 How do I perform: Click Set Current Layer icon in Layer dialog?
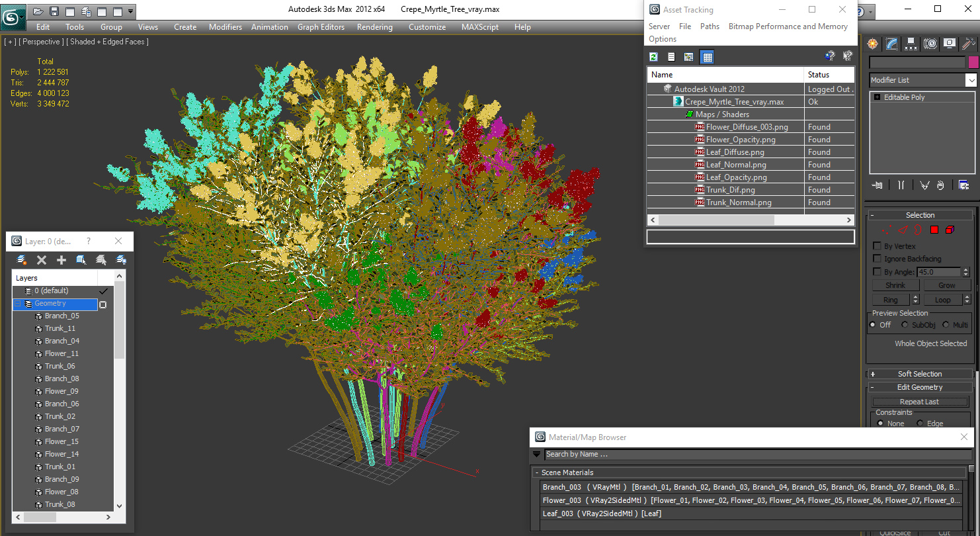coord(101,260)
